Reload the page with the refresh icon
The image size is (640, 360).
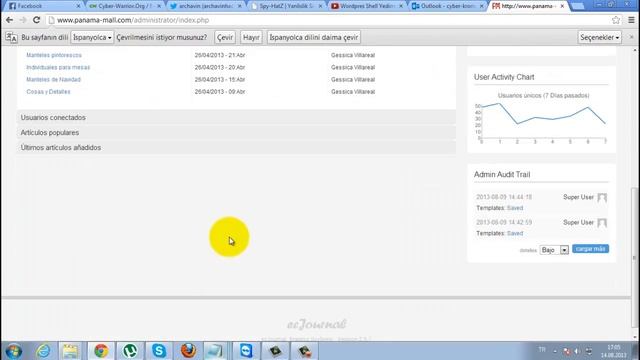[36, 20]
